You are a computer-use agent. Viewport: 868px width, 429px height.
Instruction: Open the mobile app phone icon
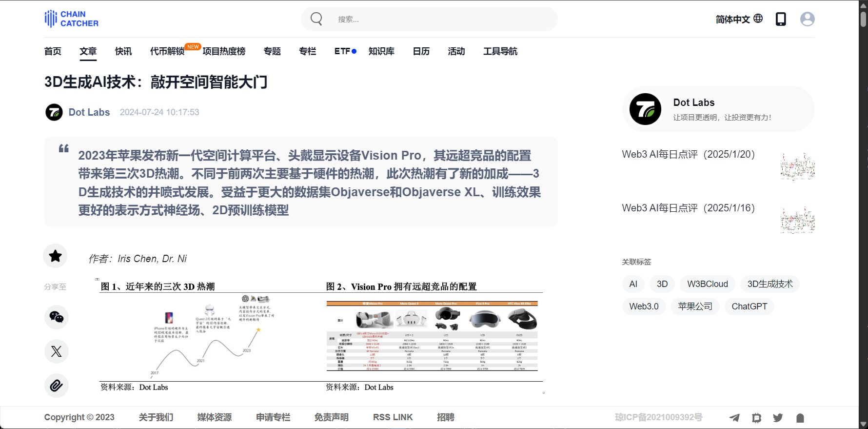[781, 19]
